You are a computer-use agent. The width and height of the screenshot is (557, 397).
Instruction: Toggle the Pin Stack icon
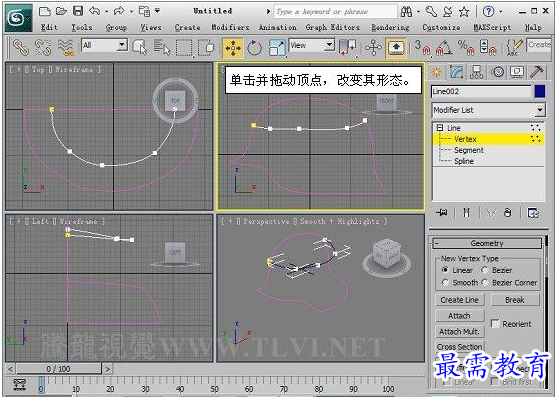point(442,213)
